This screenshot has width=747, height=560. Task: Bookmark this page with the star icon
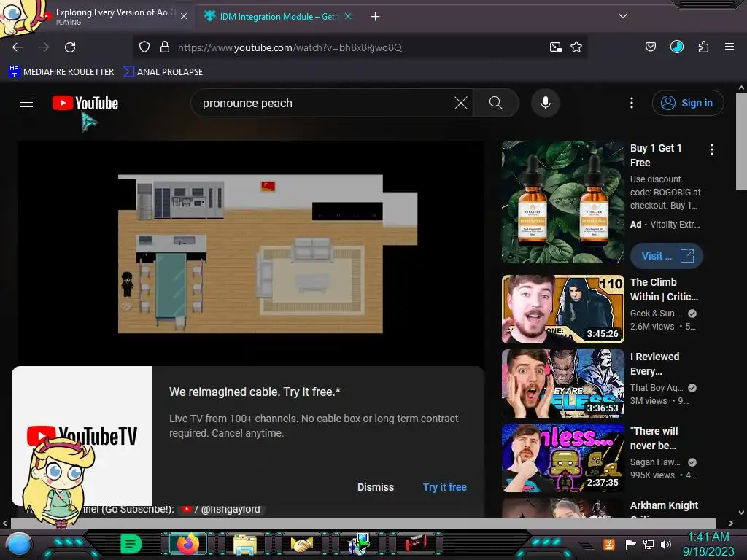576,47
